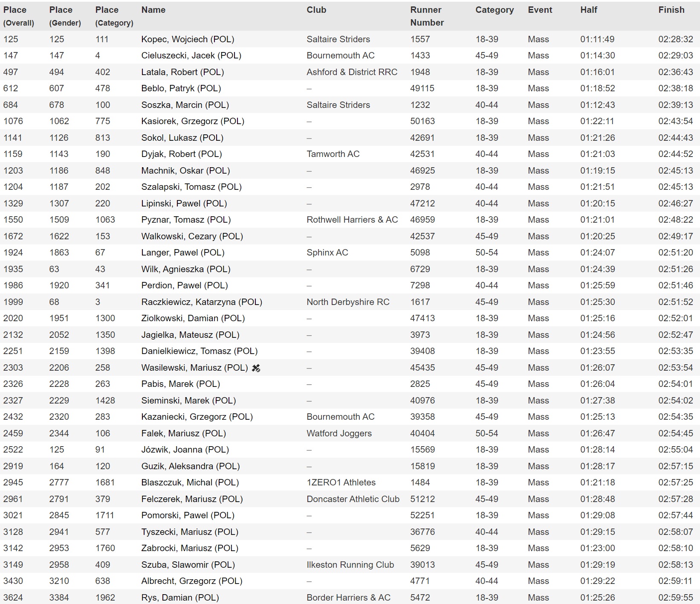700x604 pixels.
Task: Select Kazaniecki, Grzegorz (POL)
Action: click(x=197, y=417)
